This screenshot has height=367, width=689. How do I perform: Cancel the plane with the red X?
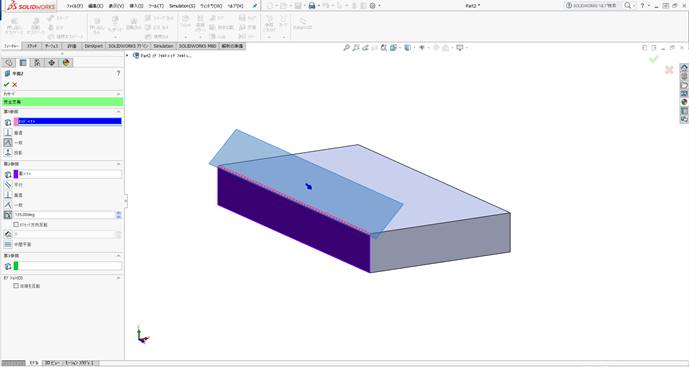click(15, 84)
